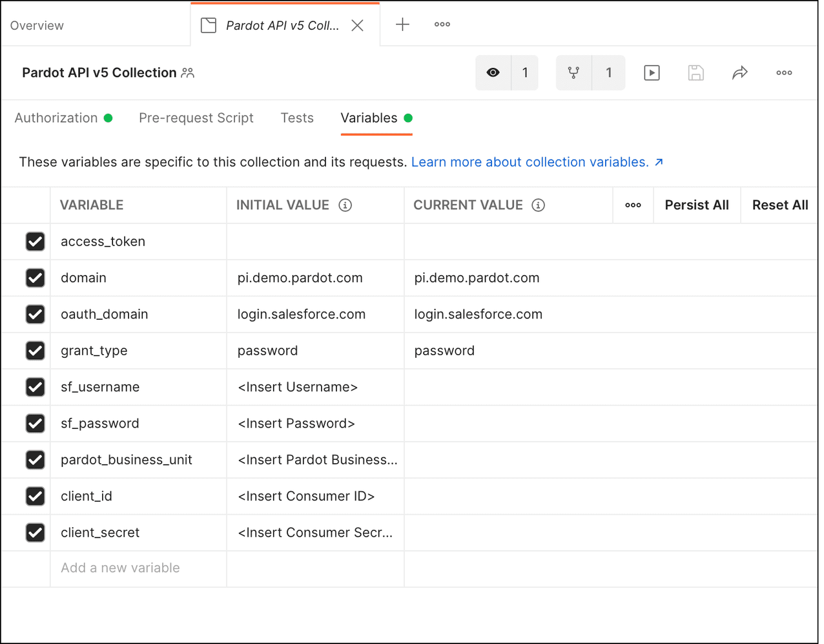The image size is (824, 644).
Task: Disable the grant_type variable checkbox
Action: (35, 351)
